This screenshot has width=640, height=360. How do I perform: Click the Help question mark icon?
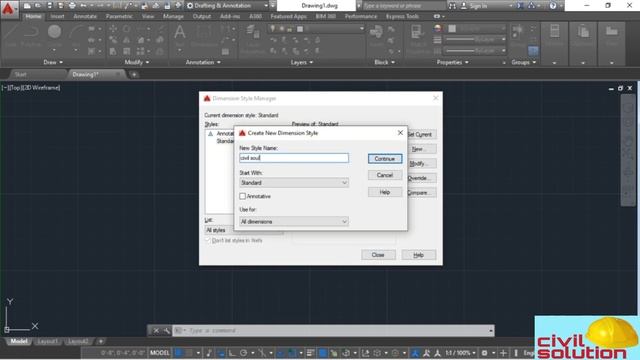[x=553, y=6]
